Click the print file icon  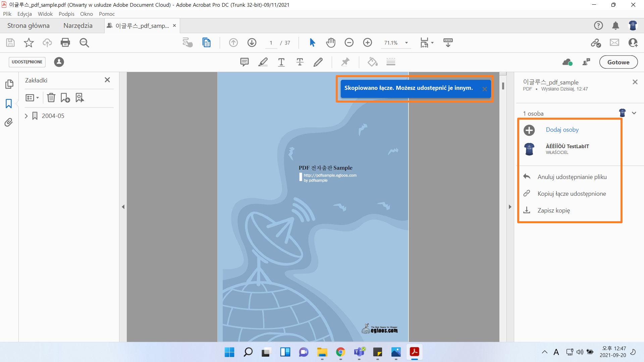(x=65, y=43)
